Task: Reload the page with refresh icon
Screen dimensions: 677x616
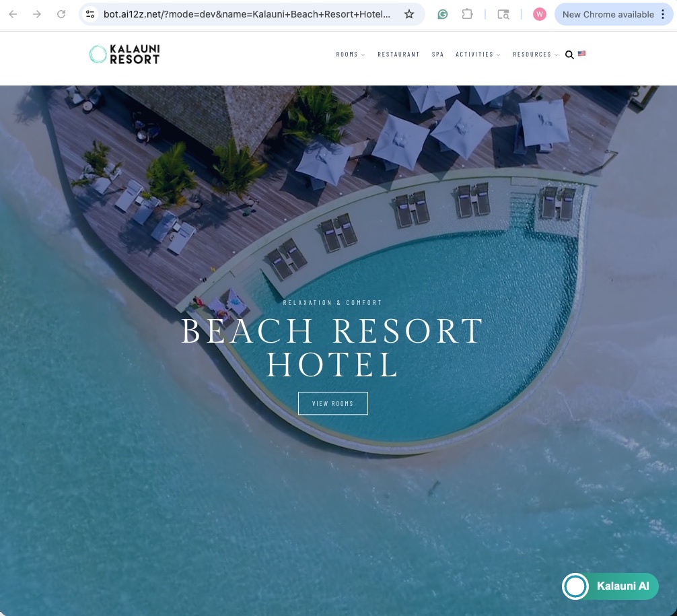Action: click(x=61, y=14)
